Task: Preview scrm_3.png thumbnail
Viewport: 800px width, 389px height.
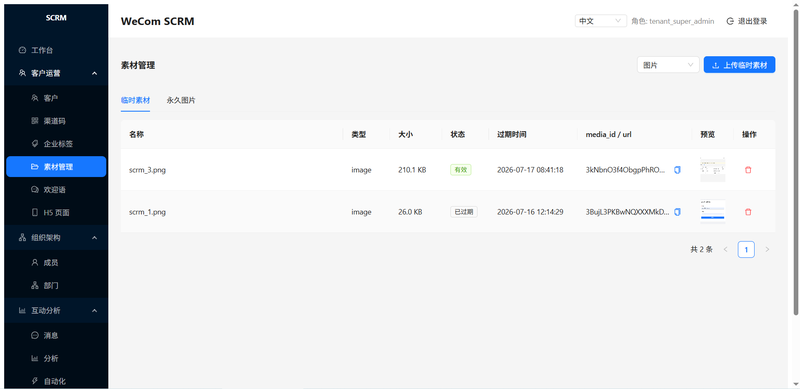Action: (x=713, y=169)
